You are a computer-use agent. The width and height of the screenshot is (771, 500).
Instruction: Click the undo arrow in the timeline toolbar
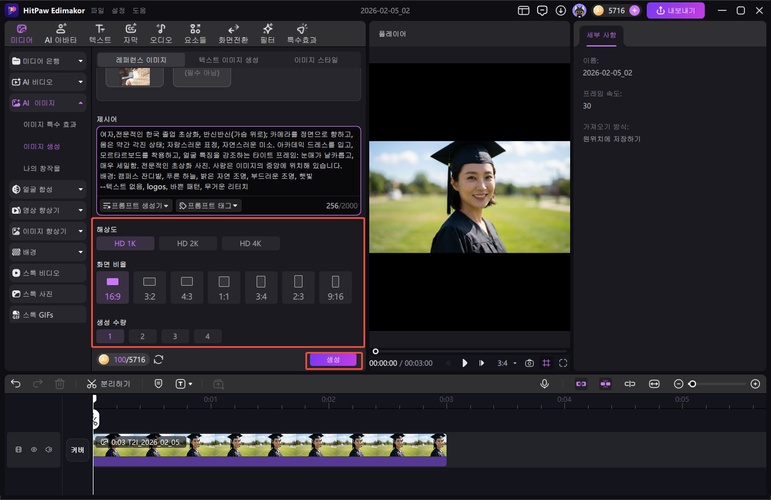pyautogui.click(x=15, y=384)
